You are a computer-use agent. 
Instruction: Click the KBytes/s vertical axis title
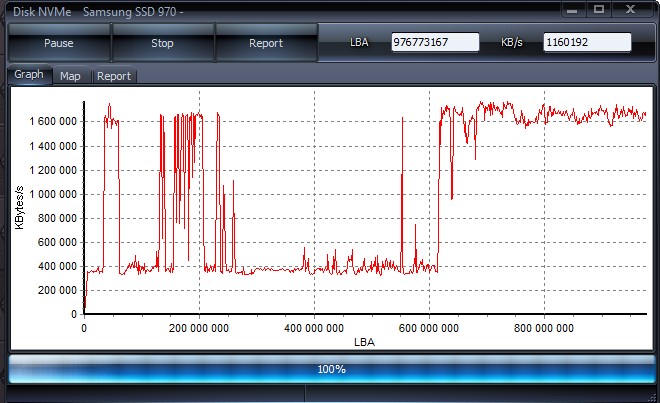pyautogui.click(x=19, y=208)
